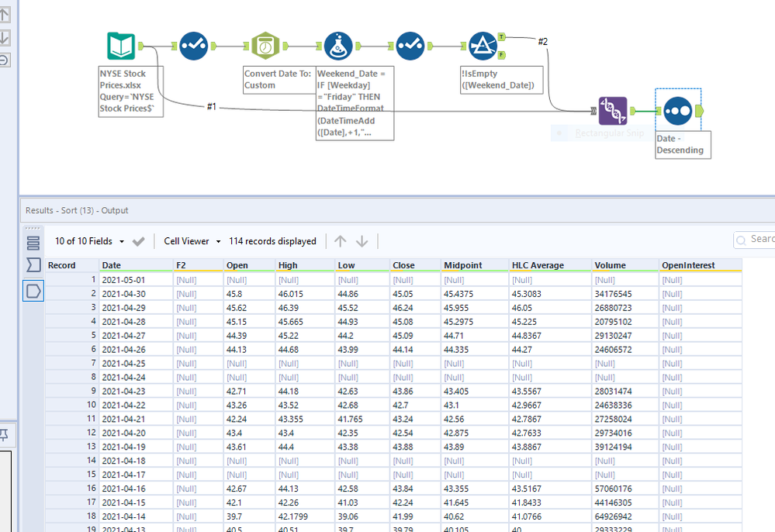Select the purple Union tool
This screenshot has width=775, height=532.
pyautogui.click(x=613, y=111)
